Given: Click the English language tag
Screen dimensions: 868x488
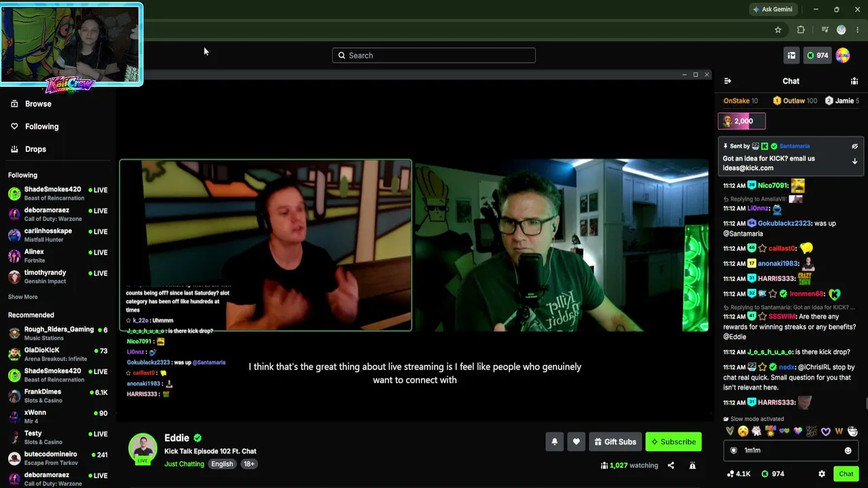Looking at the screenshot, I should click(222, 464).
